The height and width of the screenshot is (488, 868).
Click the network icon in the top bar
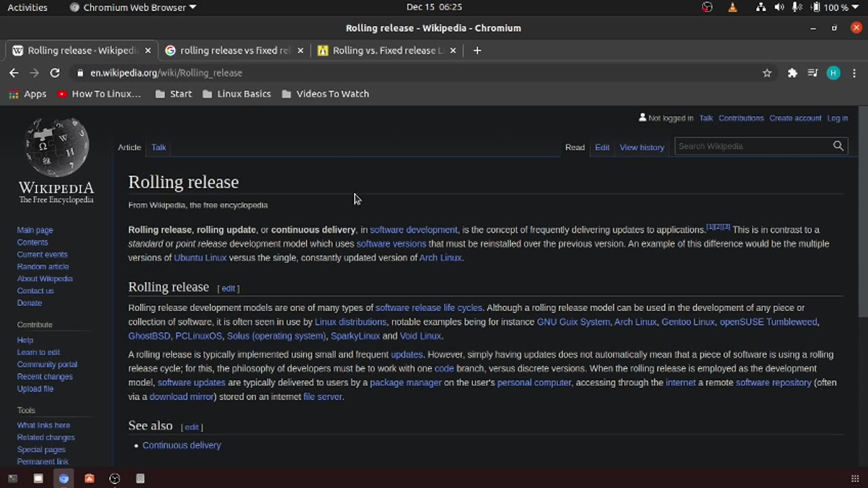[761, 7]
